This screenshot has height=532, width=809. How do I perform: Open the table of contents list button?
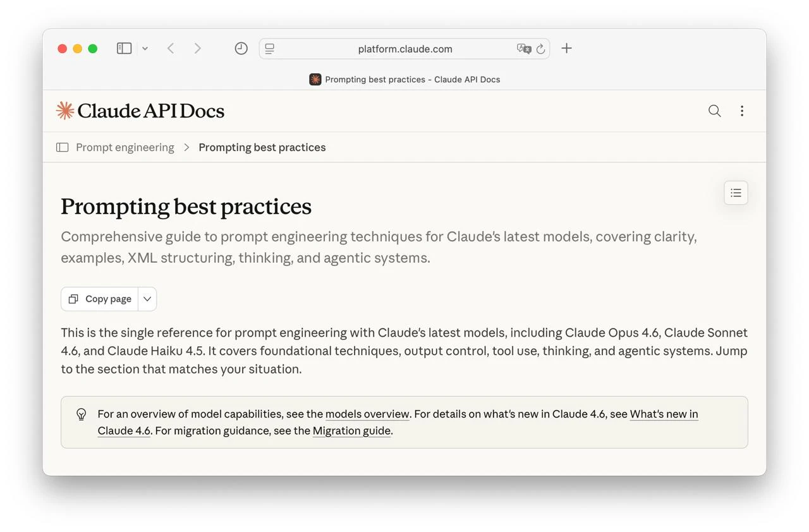point(736,193)
